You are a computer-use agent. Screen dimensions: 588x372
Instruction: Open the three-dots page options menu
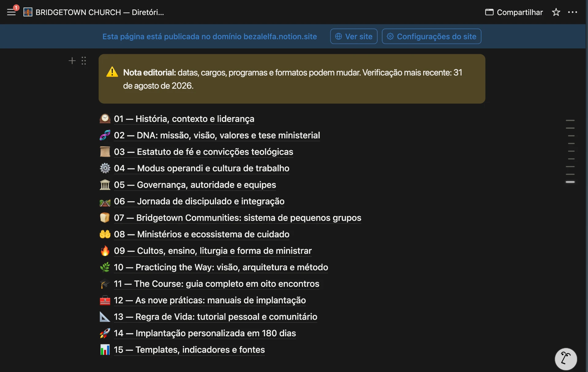(572, 12)
